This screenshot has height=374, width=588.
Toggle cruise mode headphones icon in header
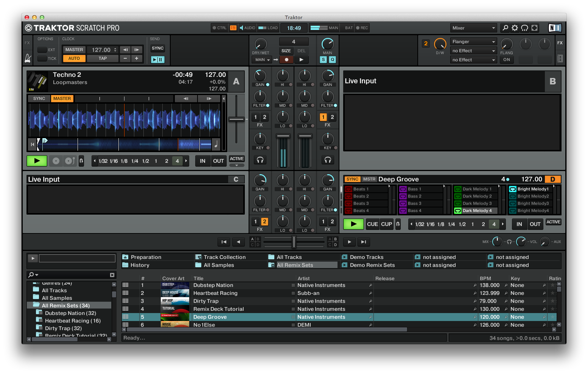(524, 28)
